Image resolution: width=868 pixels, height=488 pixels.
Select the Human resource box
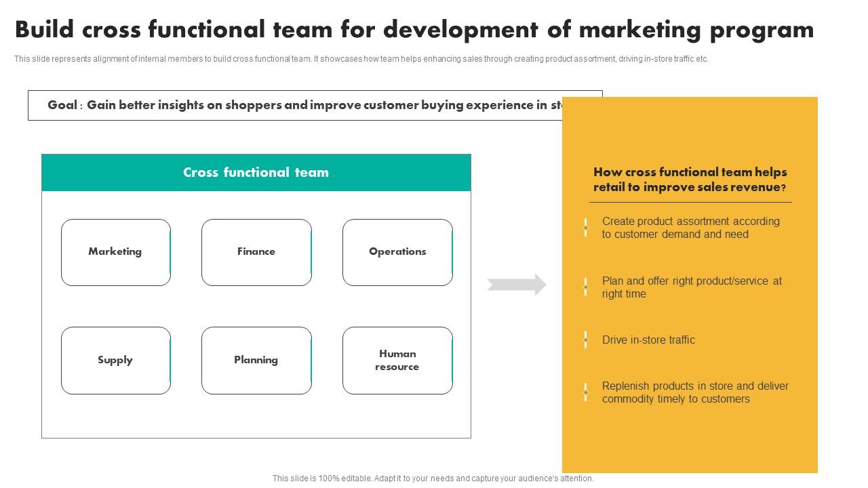coord(397,360)
